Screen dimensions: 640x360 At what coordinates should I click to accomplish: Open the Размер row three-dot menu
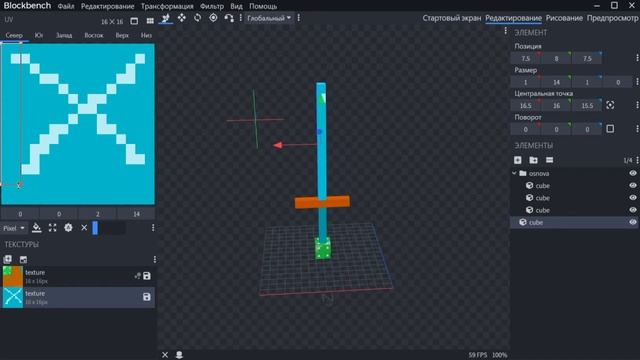pyautogui.click(x=637, y=82)
